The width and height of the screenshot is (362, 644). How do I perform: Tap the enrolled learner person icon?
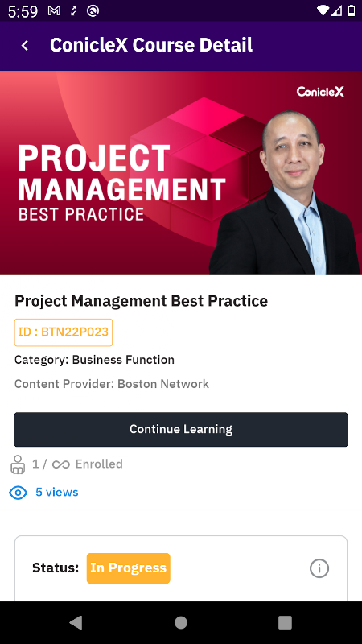coord(18,464)
